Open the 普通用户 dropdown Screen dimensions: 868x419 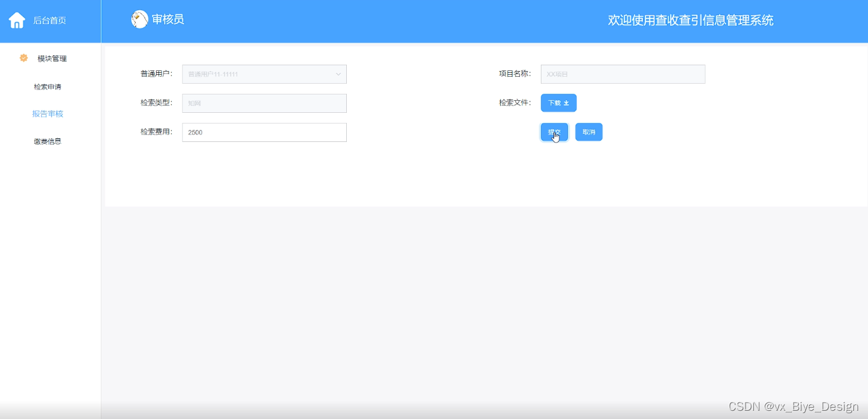[264, 74]
